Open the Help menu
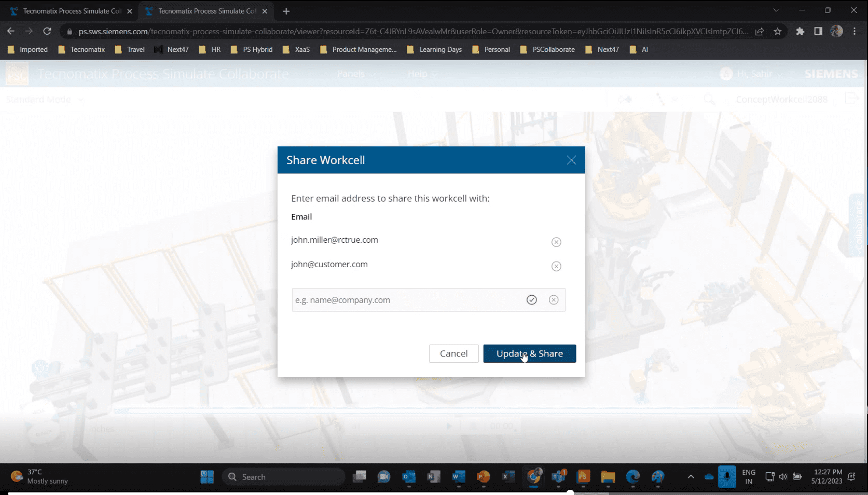This screenshot has width=868, height=495. pyautogui.click(x=422, y=74)
